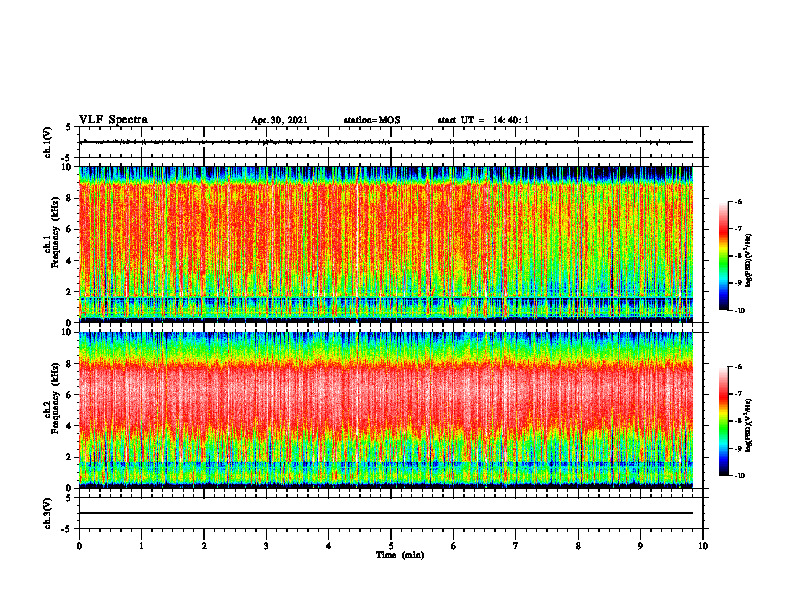The image size is (792, 612).
Task: Select the date text "Apr. 30, 2021"
Action: tap(279, 120)
